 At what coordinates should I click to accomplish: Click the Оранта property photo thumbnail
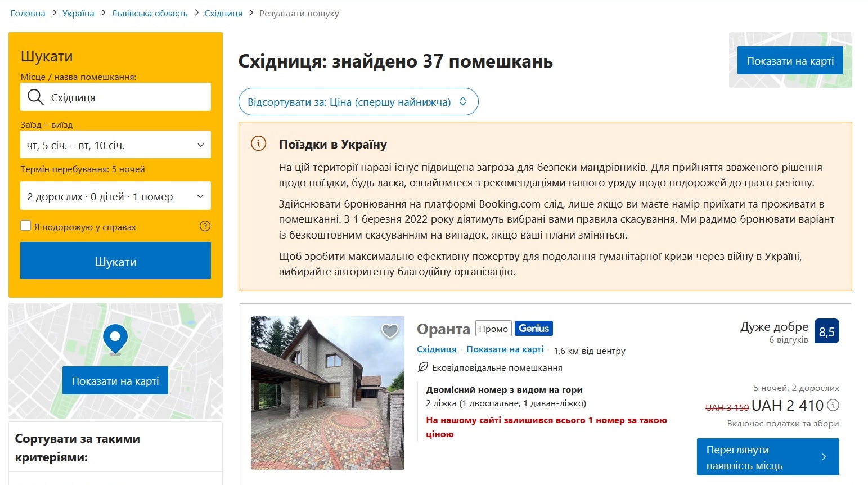tap(327, 393)
